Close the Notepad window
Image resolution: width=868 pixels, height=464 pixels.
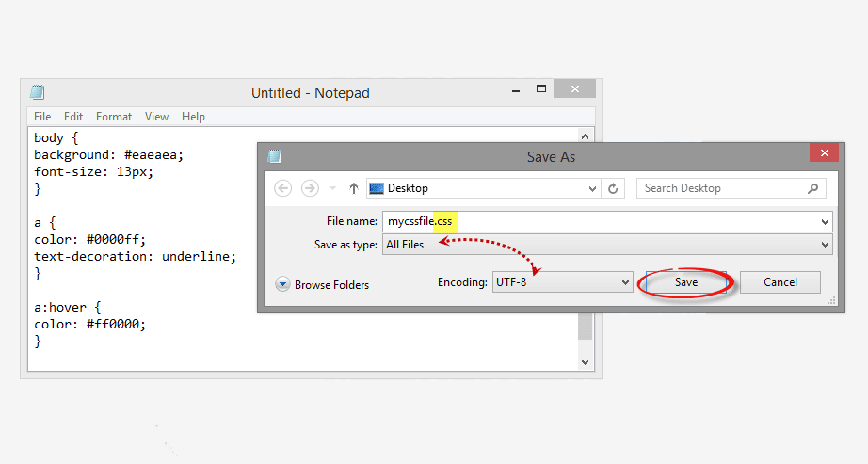click(x=574, y=88)
